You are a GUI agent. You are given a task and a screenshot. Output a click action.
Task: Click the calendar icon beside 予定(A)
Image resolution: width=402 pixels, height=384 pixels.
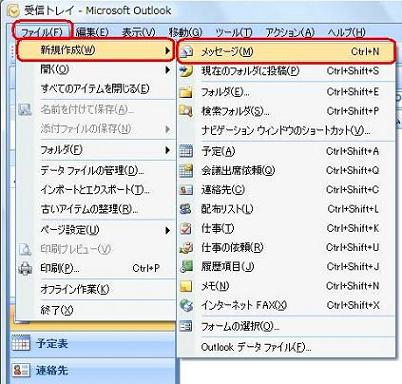click(186, 151)
